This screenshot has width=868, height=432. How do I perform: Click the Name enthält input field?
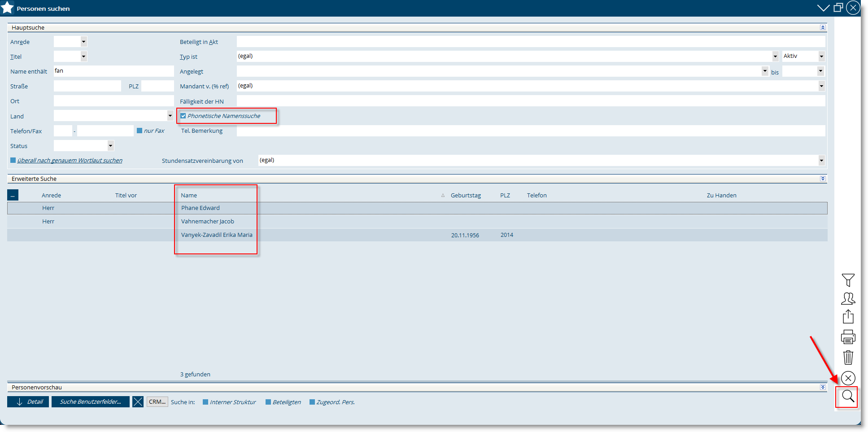[x=113, y=71]
